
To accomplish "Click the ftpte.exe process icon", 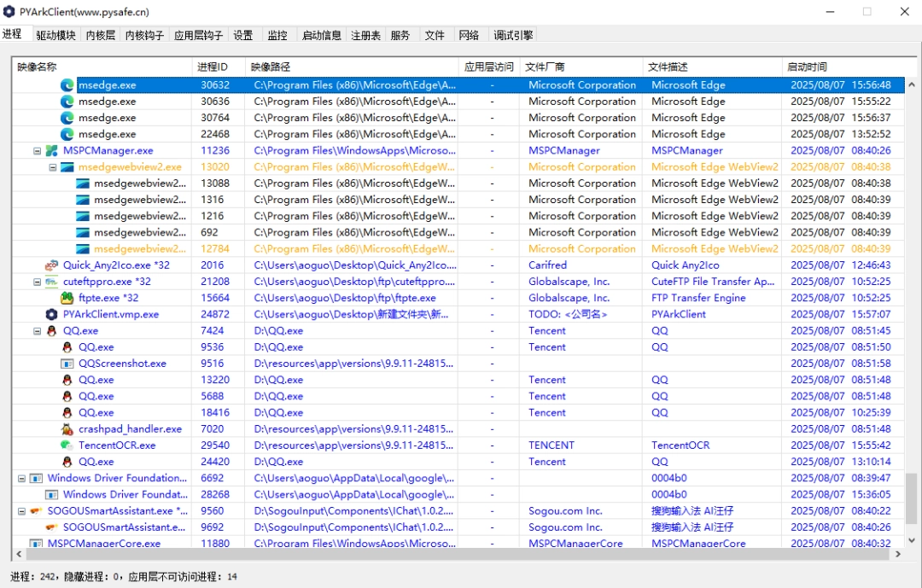I will [67, 298].
